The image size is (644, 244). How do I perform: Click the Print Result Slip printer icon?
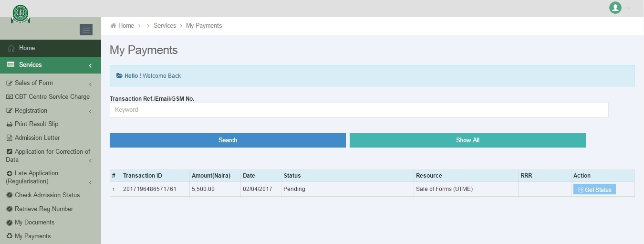[10, 124]
